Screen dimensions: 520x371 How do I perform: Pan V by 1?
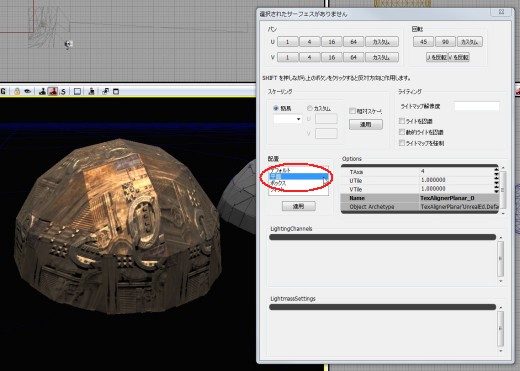point(287,57)
